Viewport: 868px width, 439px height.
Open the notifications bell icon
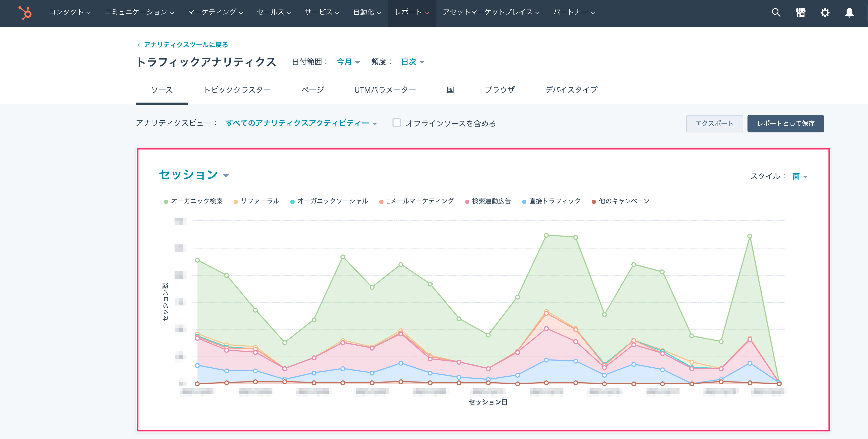click(849, 13)
